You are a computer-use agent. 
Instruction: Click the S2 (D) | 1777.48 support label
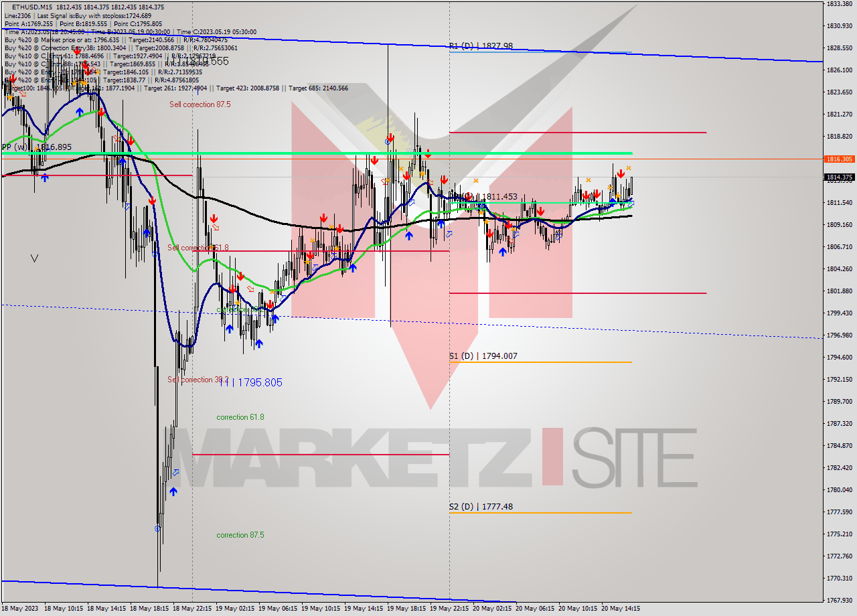[x=481, y=507]
